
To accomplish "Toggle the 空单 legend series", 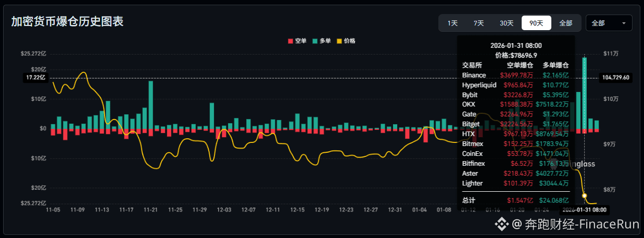I will point(297,41).
